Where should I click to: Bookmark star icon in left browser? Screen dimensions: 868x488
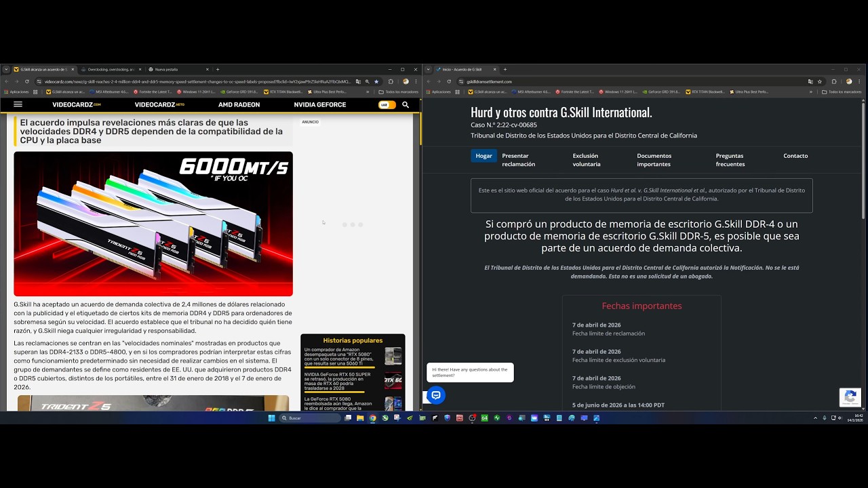pos(376,81)
